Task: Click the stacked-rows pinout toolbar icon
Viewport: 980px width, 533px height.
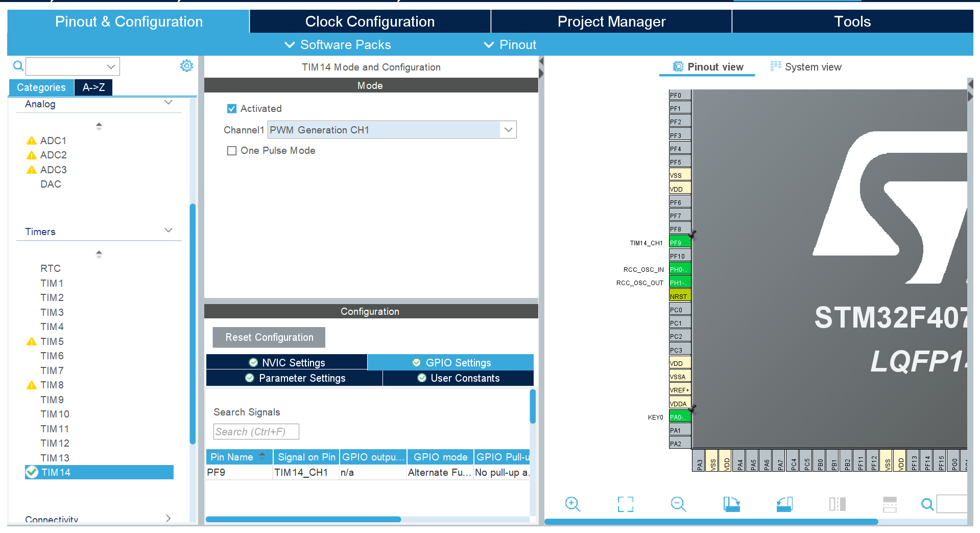Action: pos(890,504)
